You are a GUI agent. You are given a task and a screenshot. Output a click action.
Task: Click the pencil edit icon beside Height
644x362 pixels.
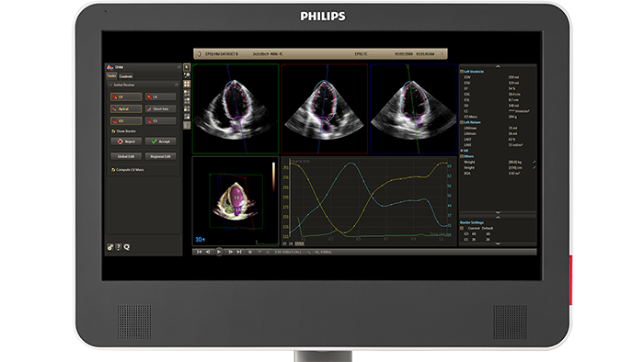[534, 167]
